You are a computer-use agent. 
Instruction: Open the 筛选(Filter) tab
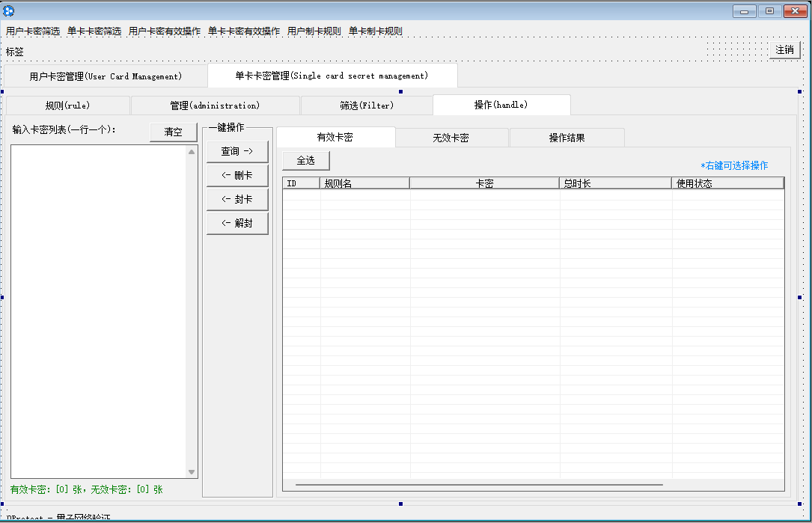366,105
